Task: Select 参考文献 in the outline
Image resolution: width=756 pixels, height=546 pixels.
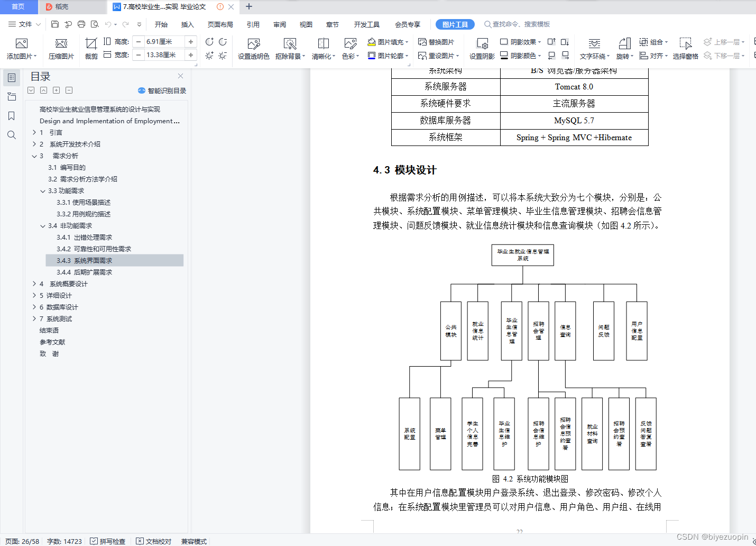Action: tap(52, 342)
